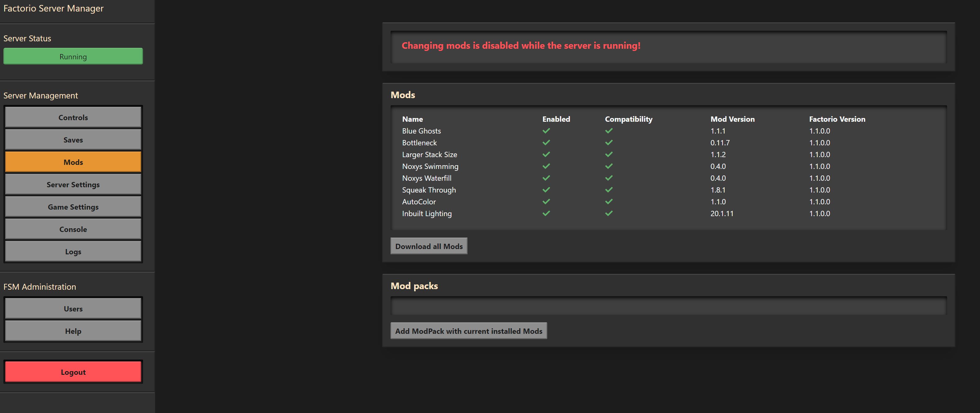Open Game Settings
Image resolution: width=980 pixels, height=413 pixels.
73,207
